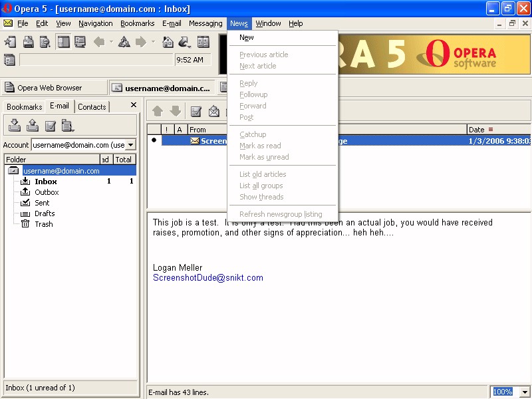Select the Sent folder
Image resolution: width=532 pixels, height=399 pixels.
(x=42, y=203)
